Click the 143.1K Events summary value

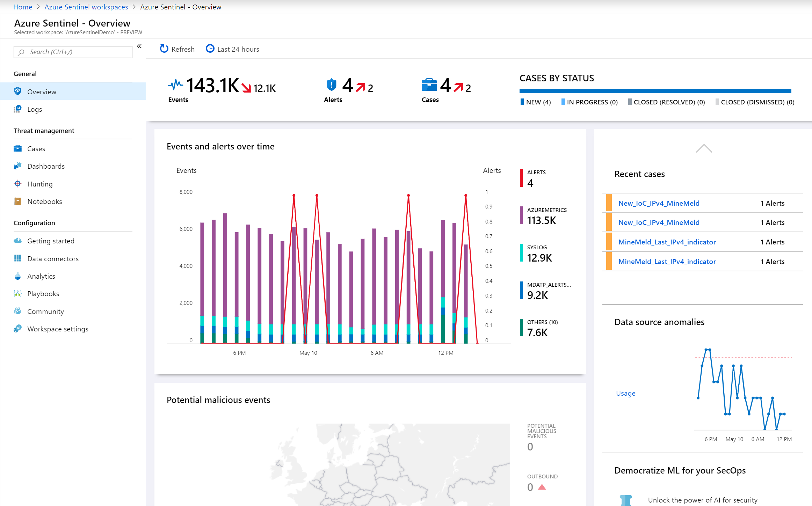pyautogui.click(x=212, y=85)
